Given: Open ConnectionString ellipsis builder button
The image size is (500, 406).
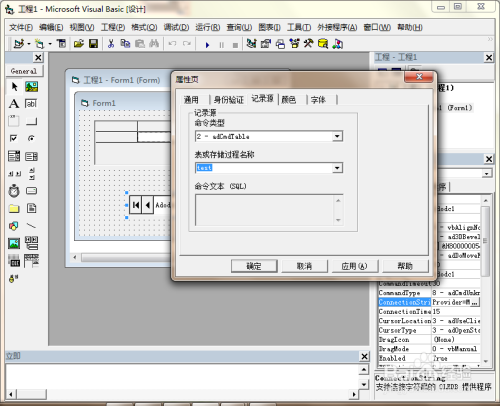Looking at the screenshot, I should point(475,302).
